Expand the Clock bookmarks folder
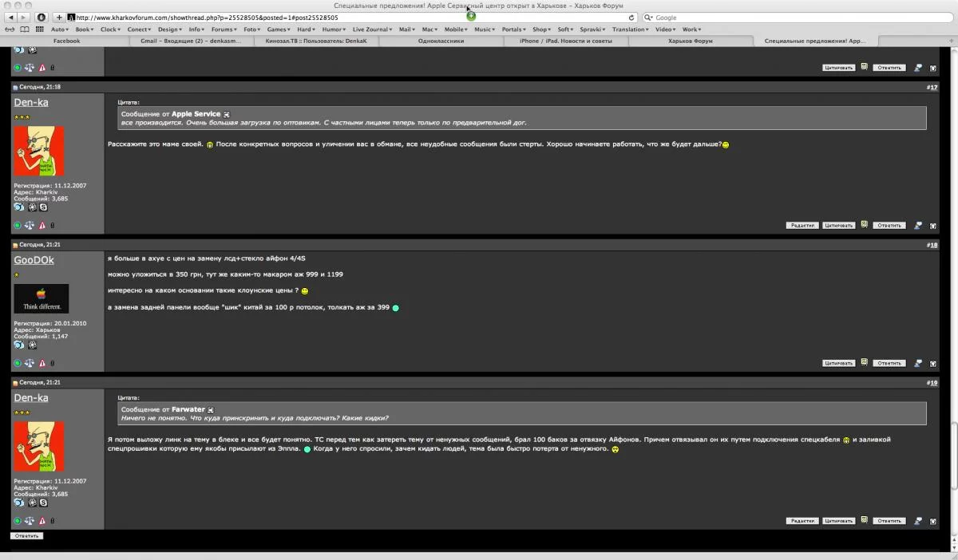The image size is (958, 560). pos(111,30)
